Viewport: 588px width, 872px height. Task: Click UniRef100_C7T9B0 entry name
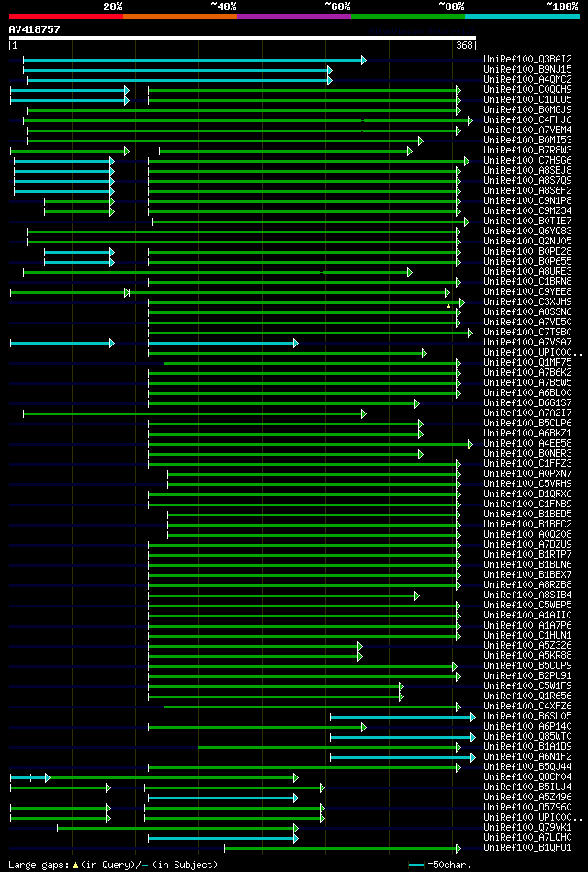tap(528, 332)
